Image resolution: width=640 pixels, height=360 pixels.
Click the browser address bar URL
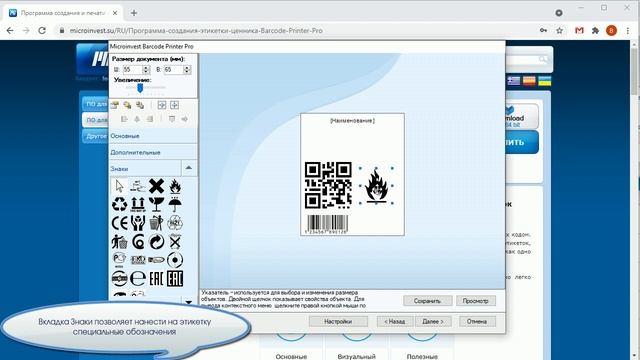coord(196,31)
